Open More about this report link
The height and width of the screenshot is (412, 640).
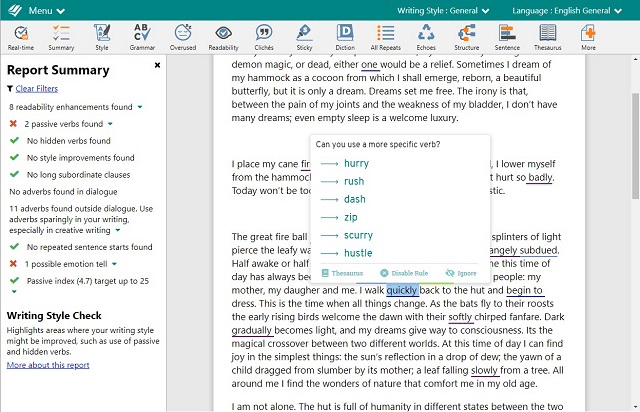tap(47, 366)
